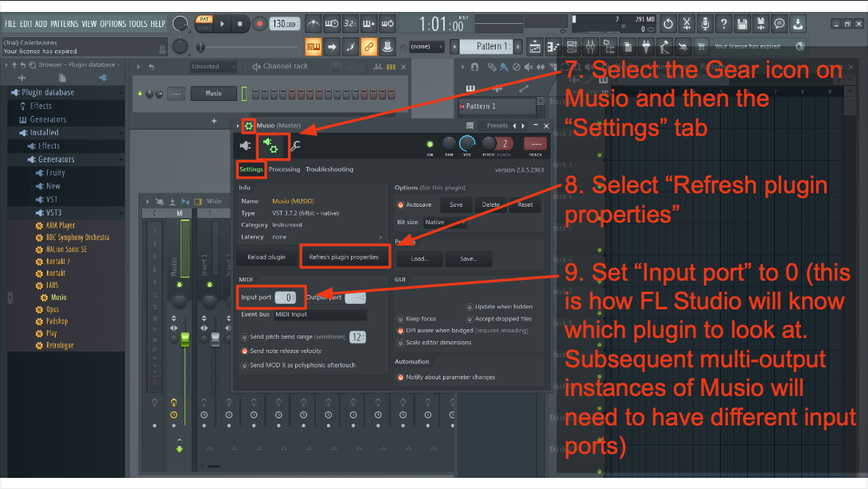The width and height of the screenshot is (868, 489).
Task: Click the Save button in plugin Options
Action: (x=456, y=204)
